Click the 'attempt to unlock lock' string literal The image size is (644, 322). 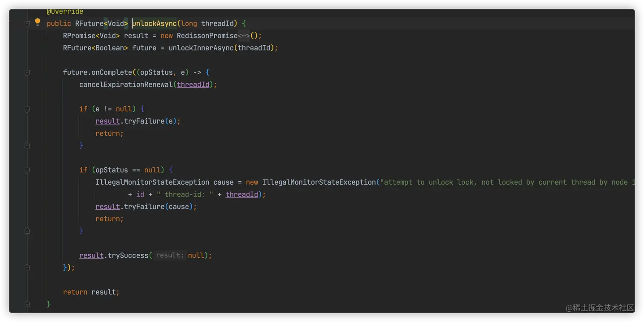coord(507,182)
